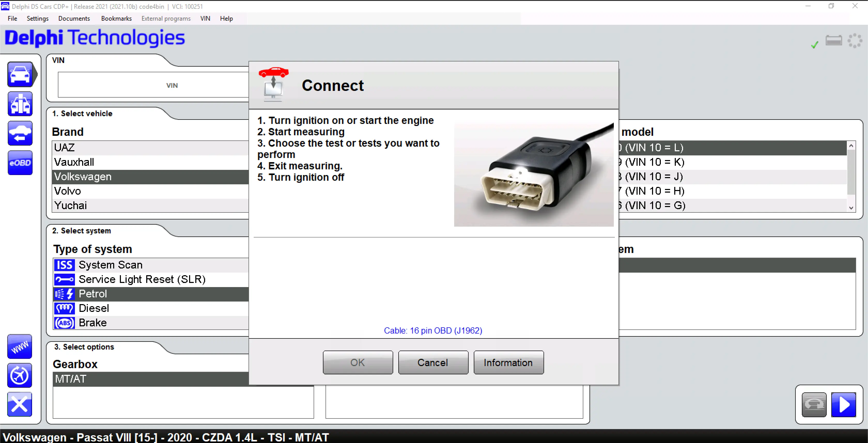Click the vehicle history arrow icon

20,134
